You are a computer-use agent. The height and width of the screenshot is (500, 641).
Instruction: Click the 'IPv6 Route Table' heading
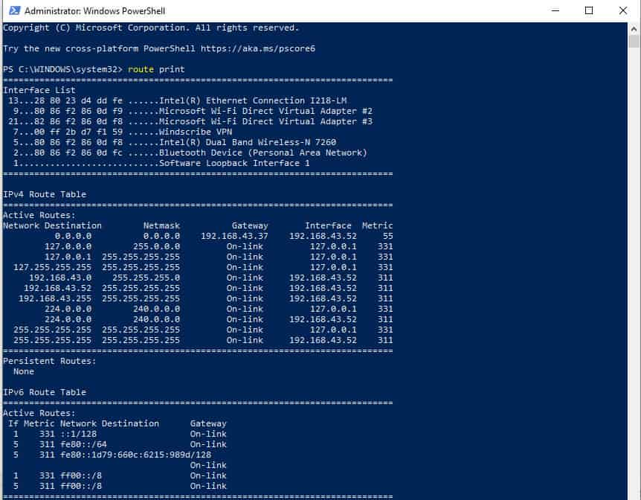44,392
